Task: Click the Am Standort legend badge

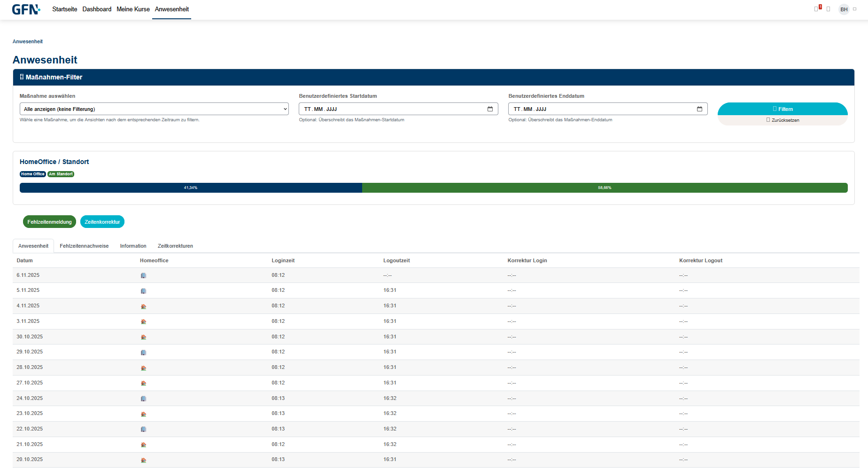Action: (61, 174)
